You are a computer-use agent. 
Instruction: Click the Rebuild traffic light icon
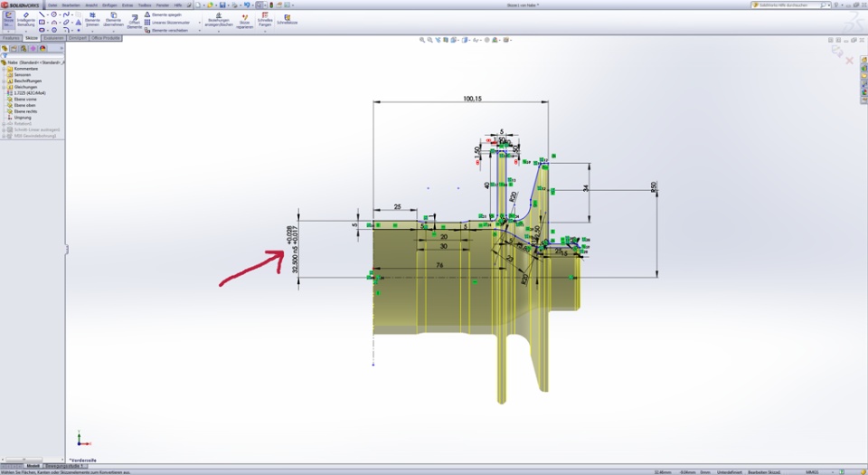point(271,5)
